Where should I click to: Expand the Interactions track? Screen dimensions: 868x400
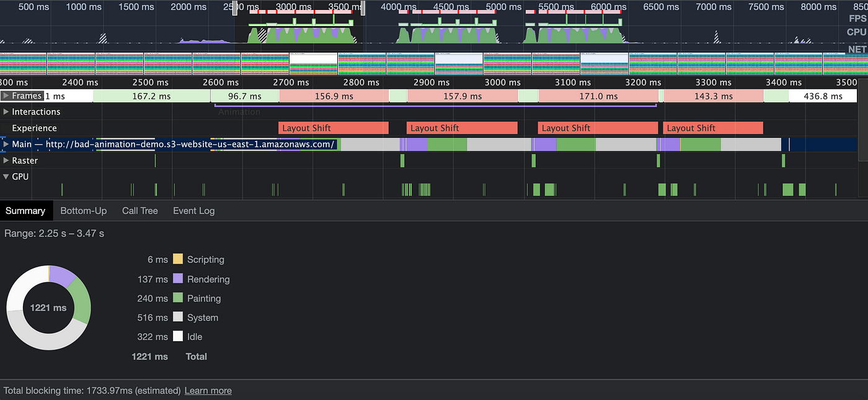point(6,112)
